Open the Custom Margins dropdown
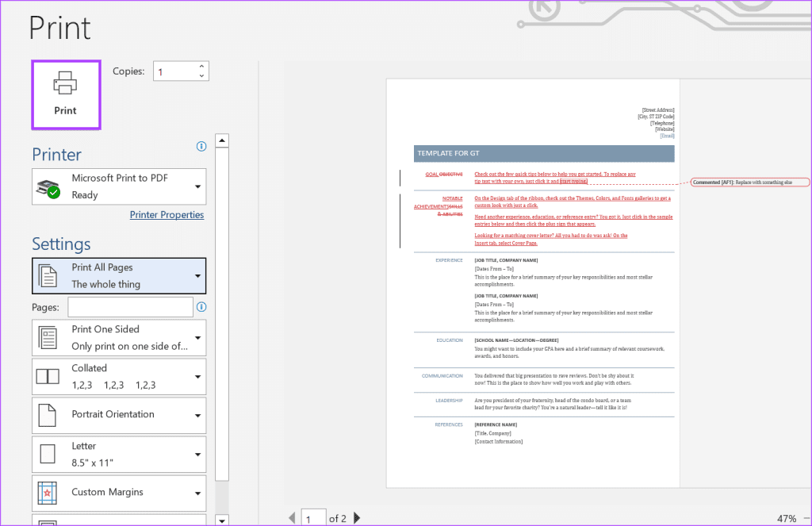Viewport: 812px width, 526px height. click(x=119, y=493)
